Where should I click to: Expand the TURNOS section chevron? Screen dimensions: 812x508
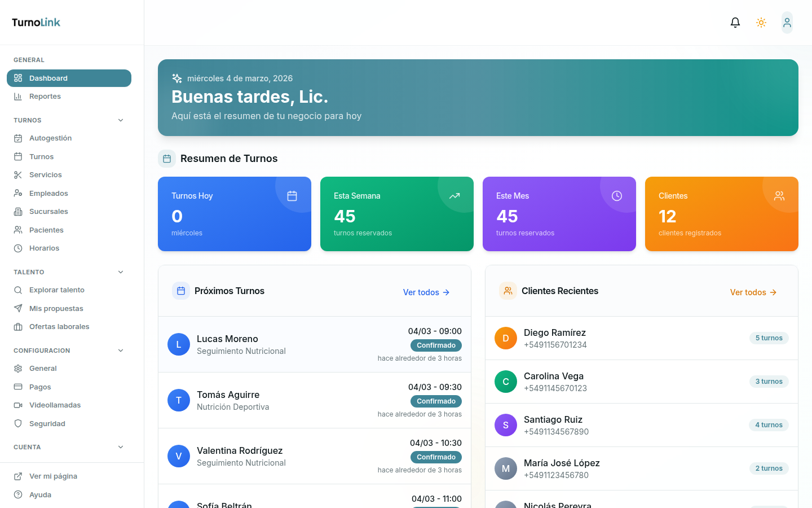coord(120,120)
